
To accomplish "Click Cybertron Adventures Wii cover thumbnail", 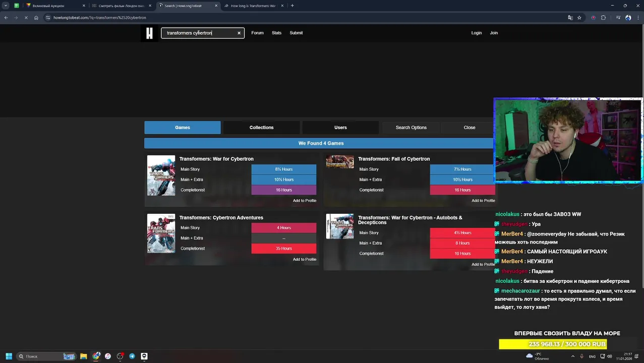I will tap(161, 233).
